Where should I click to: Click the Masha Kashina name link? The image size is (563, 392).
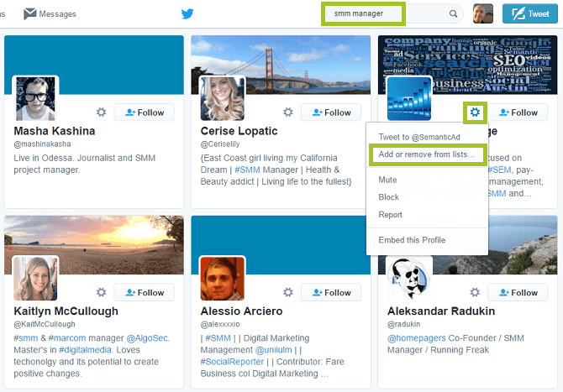click(55, 131)
